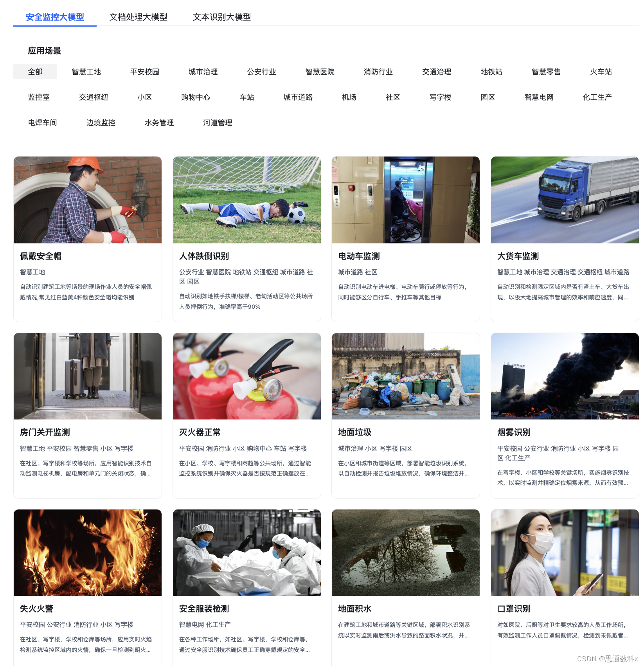
Task: Select 智慧医院 scene filter
Action: 320,72
